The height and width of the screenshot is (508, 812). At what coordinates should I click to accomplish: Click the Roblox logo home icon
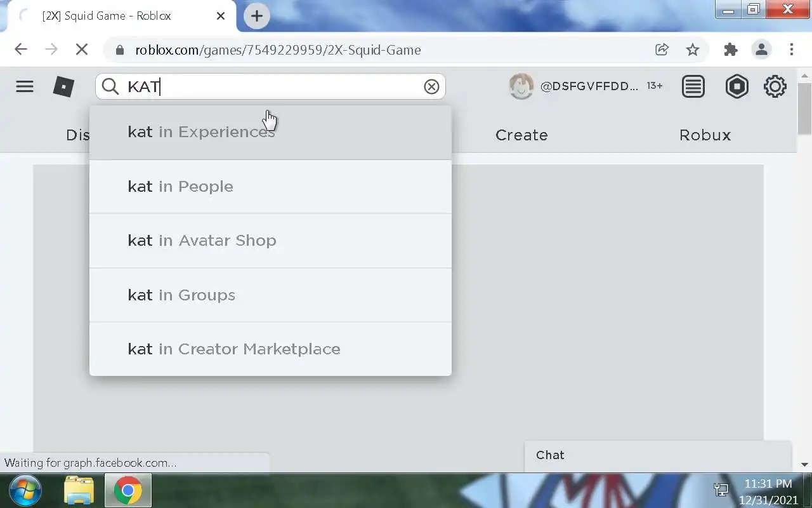[x=63, y=86]
